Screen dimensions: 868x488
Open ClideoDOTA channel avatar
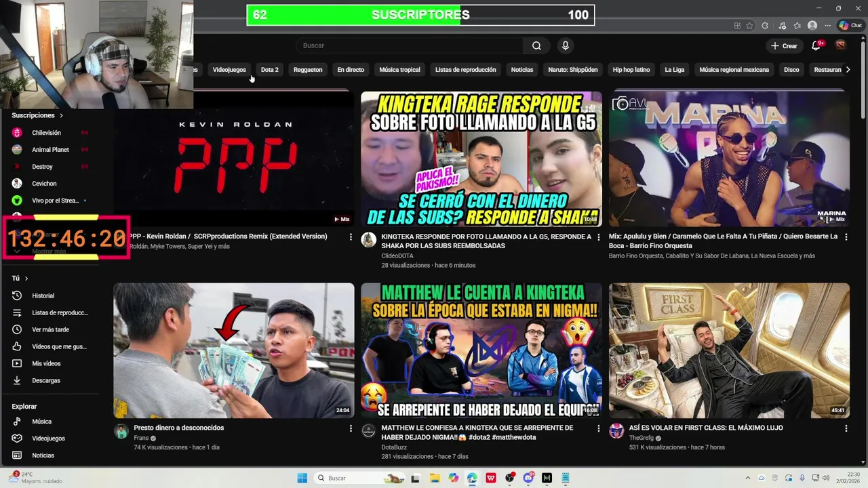[x=369, y=240]
